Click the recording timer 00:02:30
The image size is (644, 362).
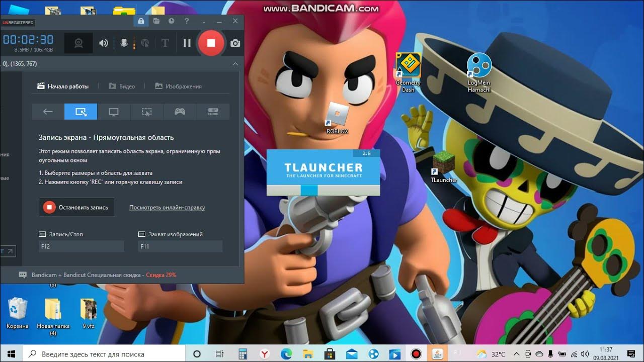coord(28,40)
